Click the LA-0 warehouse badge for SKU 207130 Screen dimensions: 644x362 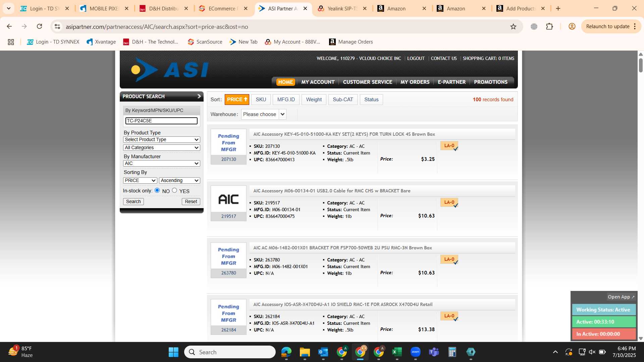pos(449,146)
